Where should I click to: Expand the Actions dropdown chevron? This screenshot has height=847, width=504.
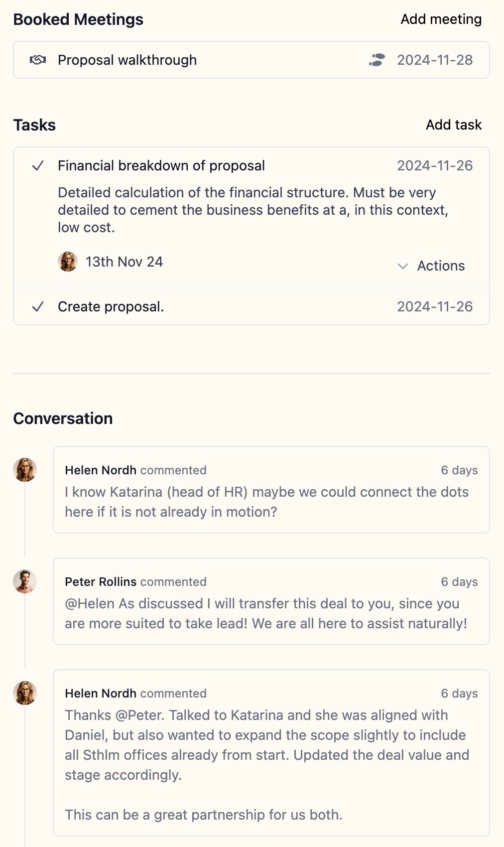click(403, 266)
